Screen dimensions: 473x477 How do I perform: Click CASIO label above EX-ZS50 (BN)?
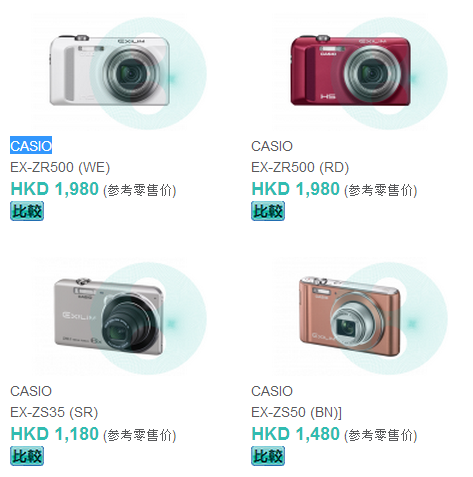click(272, 391)
